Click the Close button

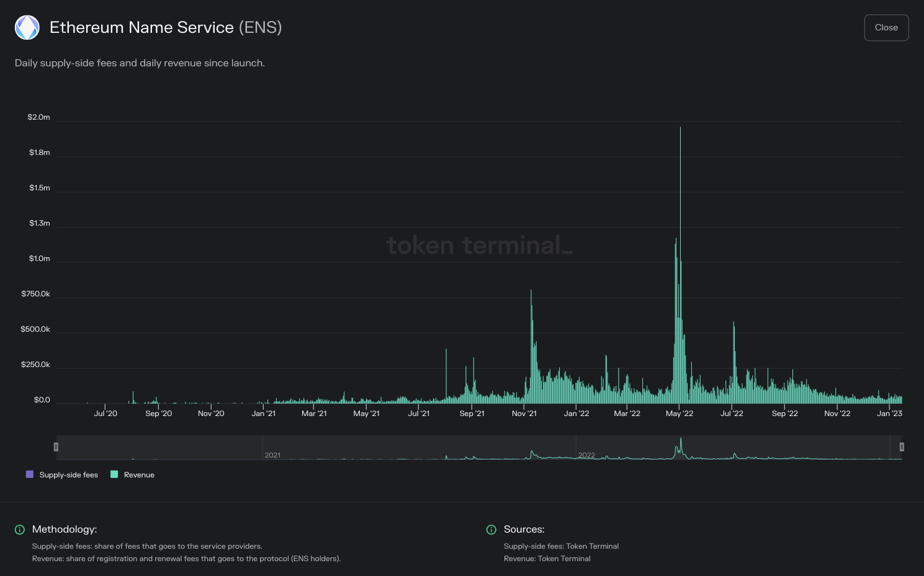pyautogui.click(x=886, y=27)
